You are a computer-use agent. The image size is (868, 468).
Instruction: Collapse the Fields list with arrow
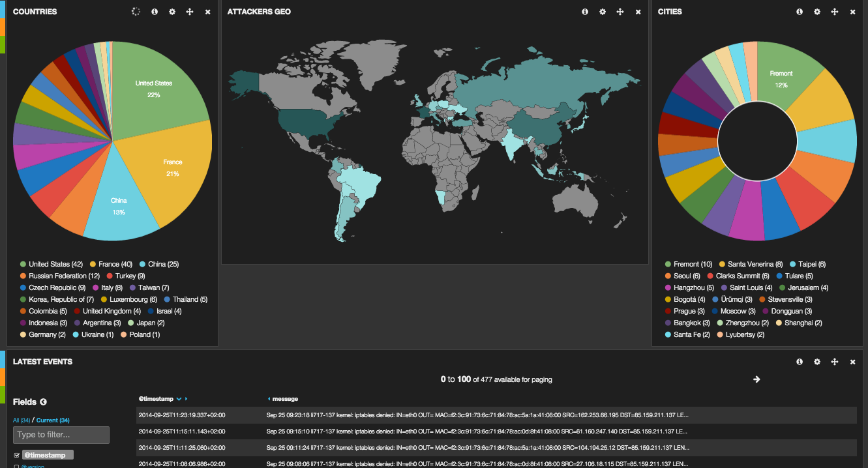(44, 402)
